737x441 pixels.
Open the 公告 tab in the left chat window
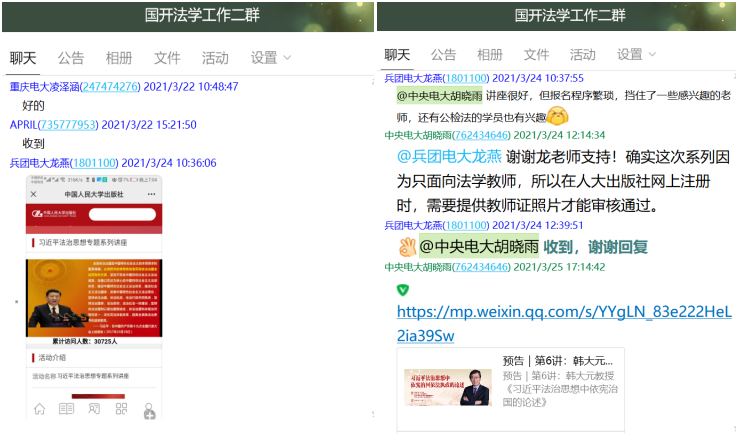click(70, 58)
